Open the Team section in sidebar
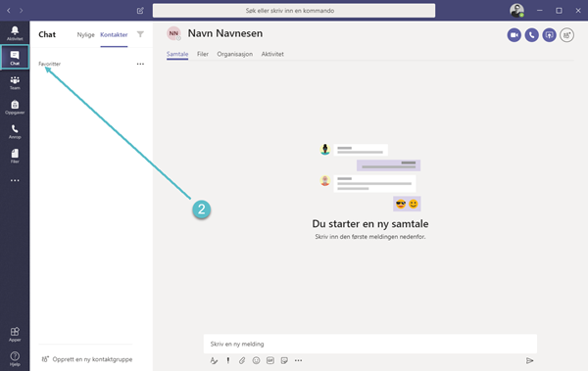 click(15, 83)
